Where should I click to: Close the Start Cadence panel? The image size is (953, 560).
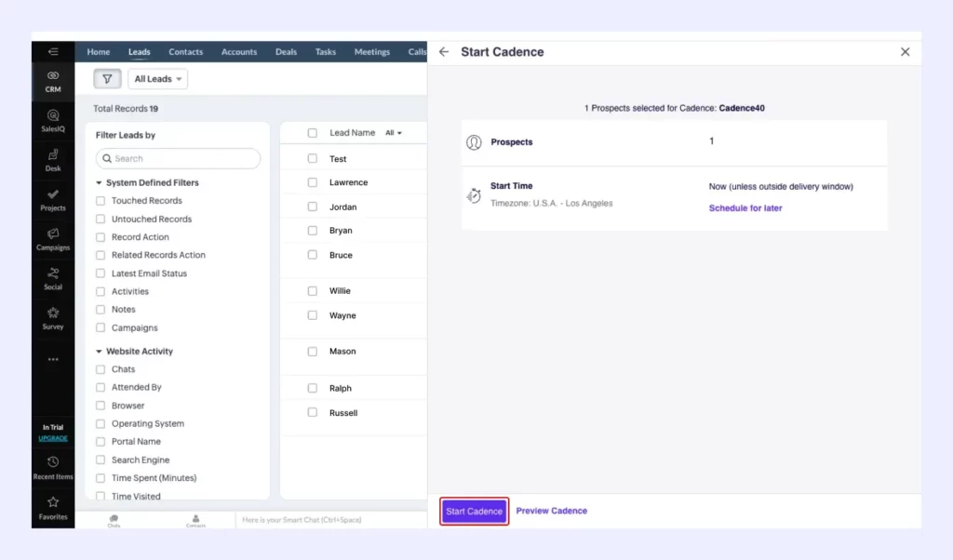[905, 51]
